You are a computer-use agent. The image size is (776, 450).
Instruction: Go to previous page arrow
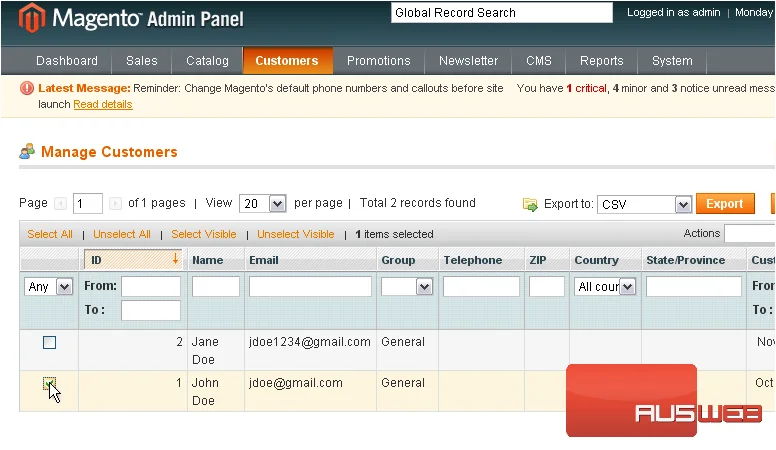pyautogui.click(x=60, y=203)
